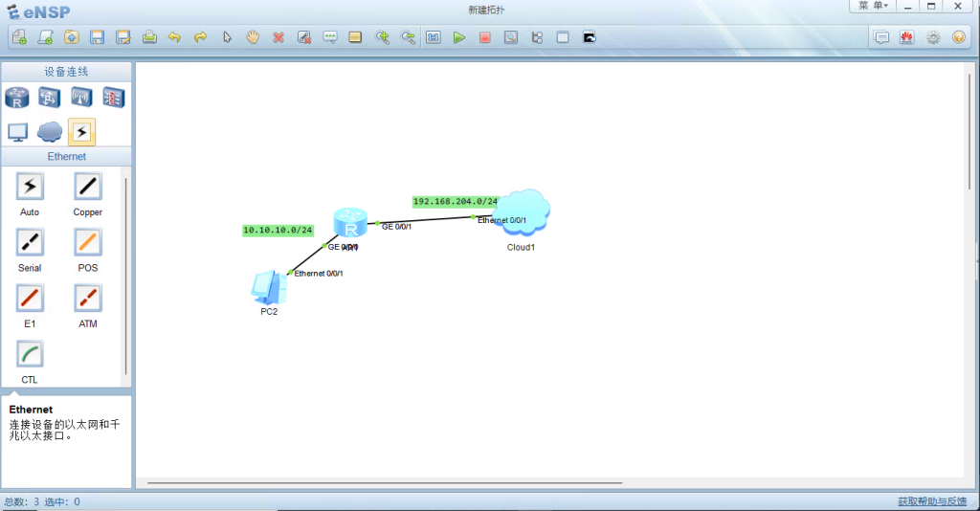This screenshot has height=511, width=980.
Task: Click the PC2 device on canvas
Action: pyautogui.click(x=268, y=286)
